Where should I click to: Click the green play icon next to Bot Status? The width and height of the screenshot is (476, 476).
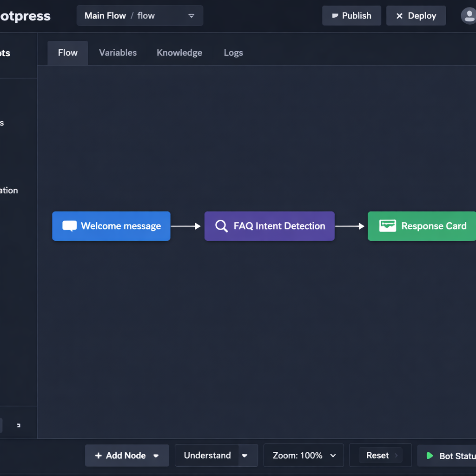[430, 456]
